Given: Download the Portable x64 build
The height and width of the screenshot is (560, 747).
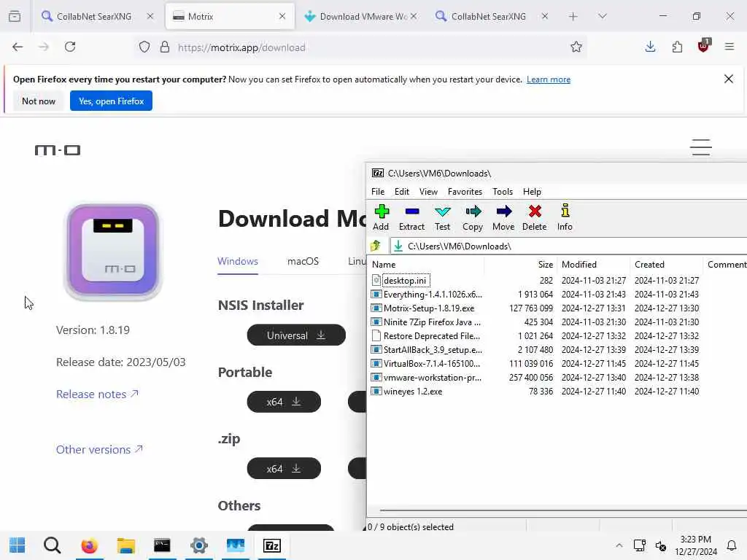Looking at the screenshot, I should point(284,402).
